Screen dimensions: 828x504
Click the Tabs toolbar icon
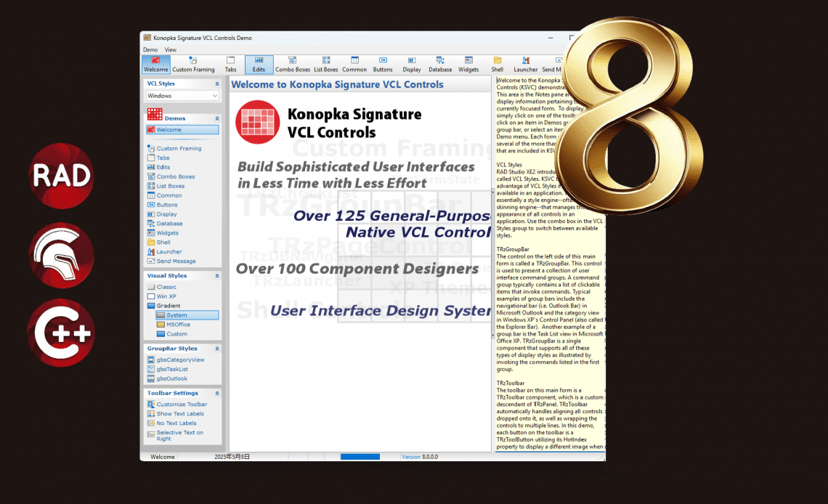(231, 65)
